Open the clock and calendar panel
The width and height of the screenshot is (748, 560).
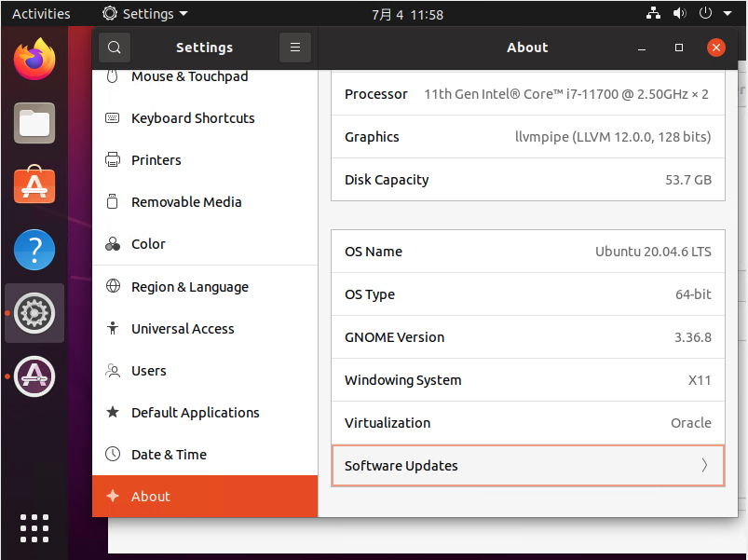pos(408,14)
